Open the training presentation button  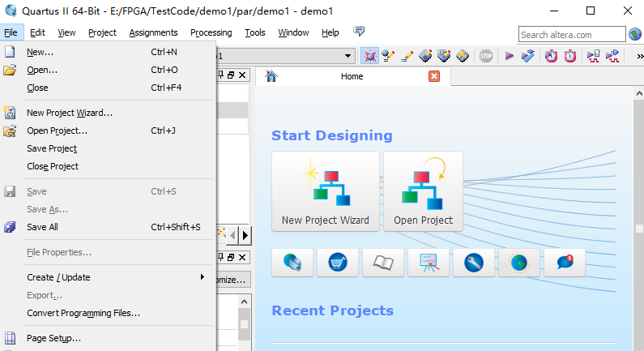[429, 262]
